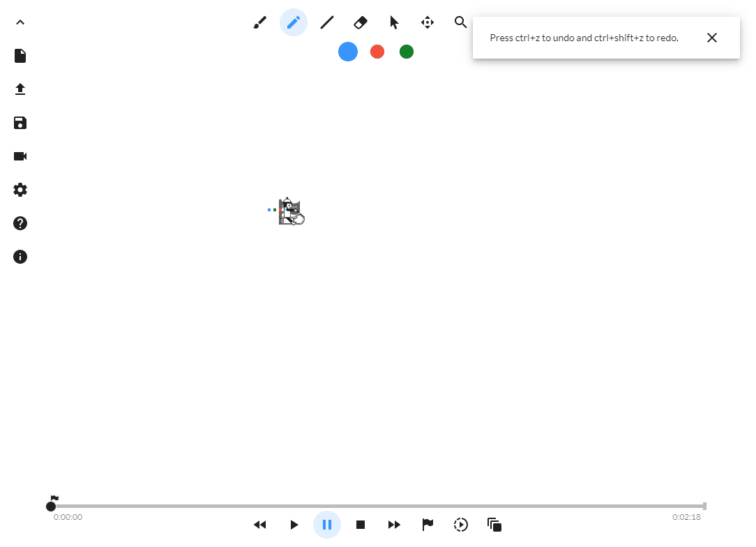Select the Brush tool
This screenshot has width=756, height=547.
point(260,22)
